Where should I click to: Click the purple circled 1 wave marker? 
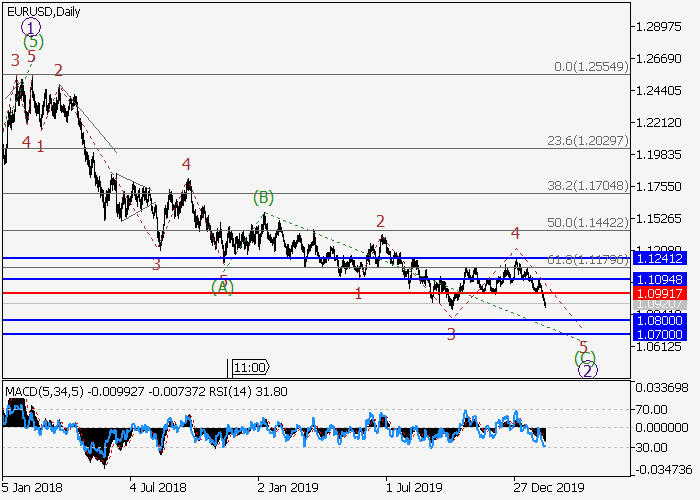[31, 27]
